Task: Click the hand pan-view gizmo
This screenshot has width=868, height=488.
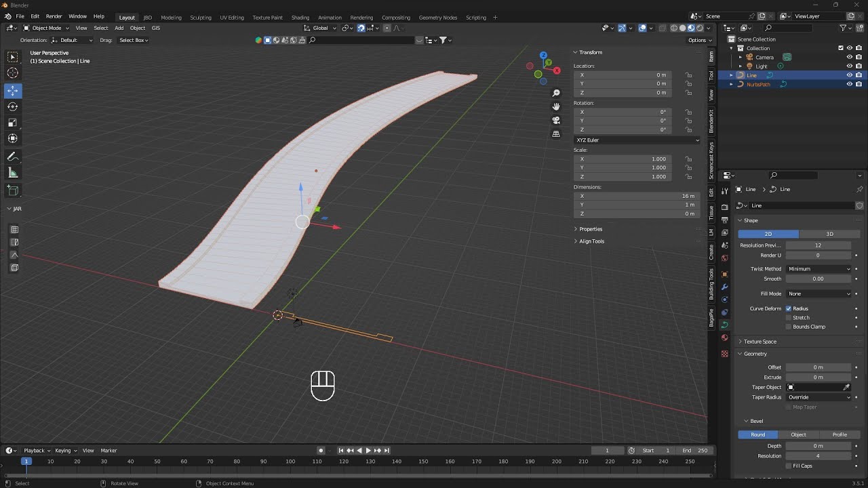Action: (556, 106)
